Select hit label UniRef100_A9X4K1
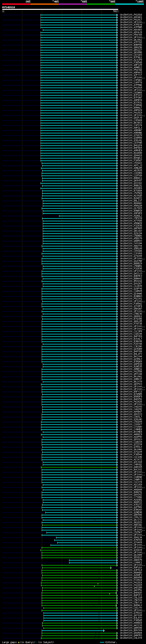This screenshot has height=644, width=146. click(x=131, y=17)
